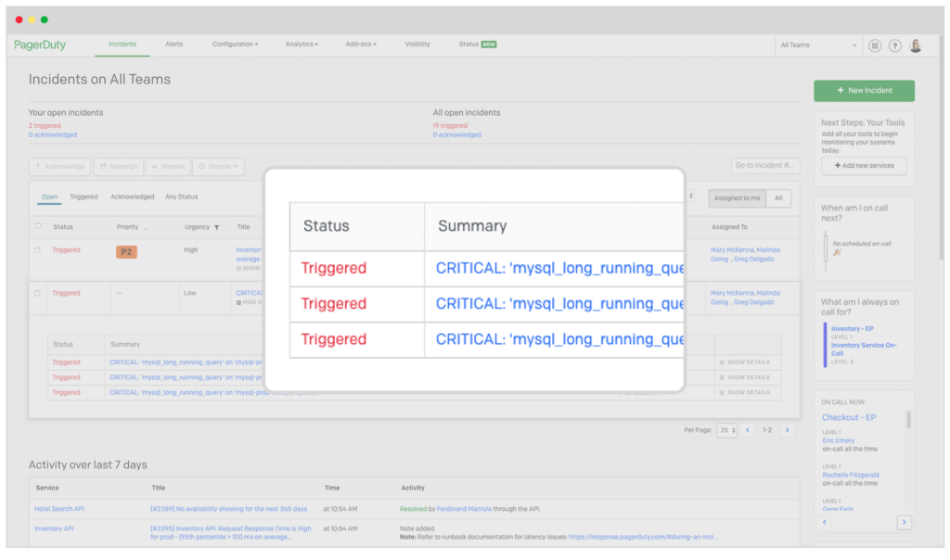Click the On Call Now panel scrollbar
This screenshot has width=950, height=560.
pos(908,420)
